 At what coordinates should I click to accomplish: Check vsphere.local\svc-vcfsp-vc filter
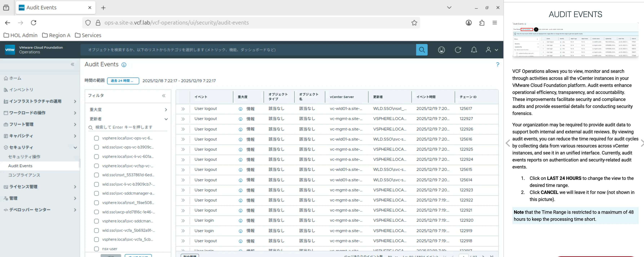click(x=96, y=166)
